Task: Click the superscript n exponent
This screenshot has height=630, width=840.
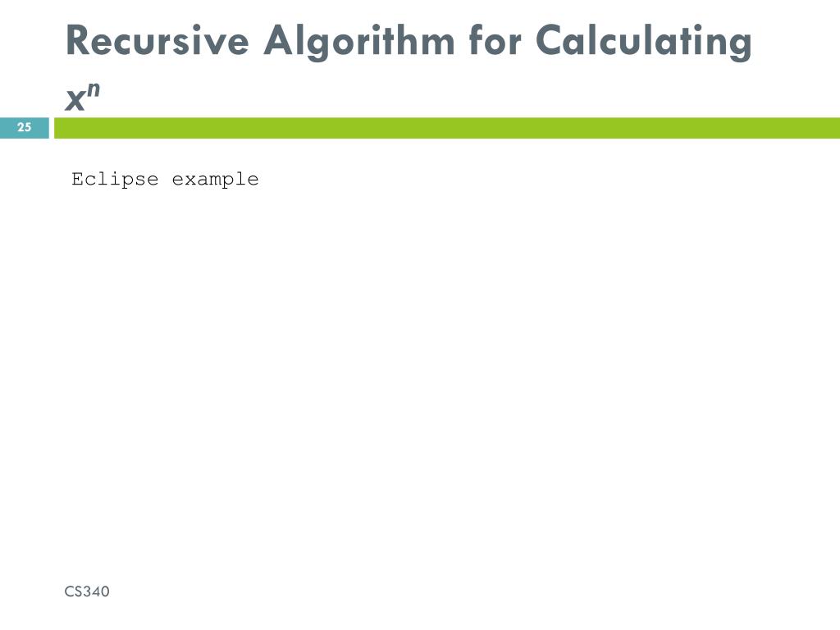Action: 94,89
